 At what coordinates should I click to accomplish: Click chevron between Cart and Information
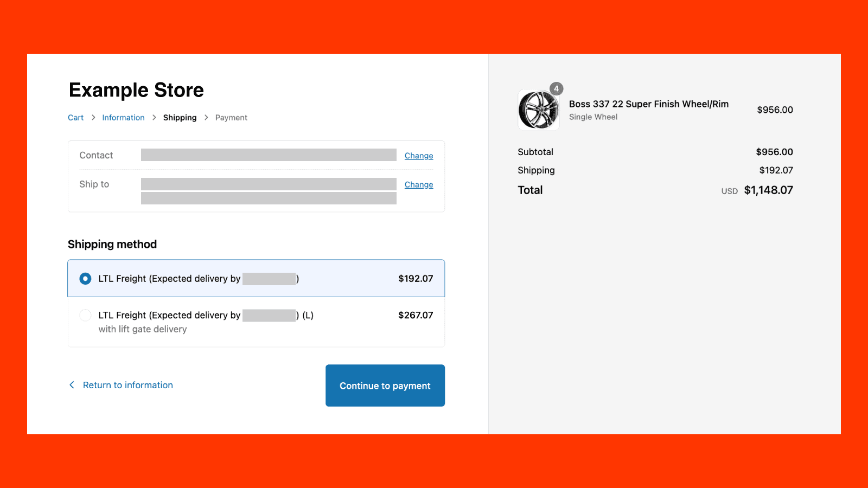click(93, 118)
